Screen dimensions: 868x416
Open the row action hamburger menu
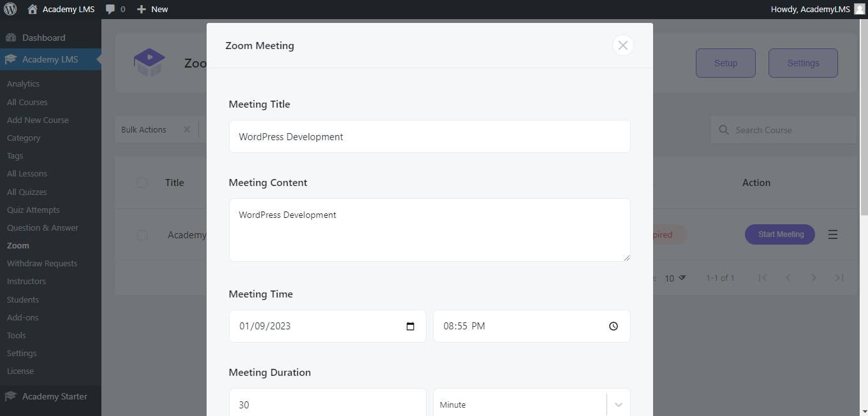(x=833, y=234)
